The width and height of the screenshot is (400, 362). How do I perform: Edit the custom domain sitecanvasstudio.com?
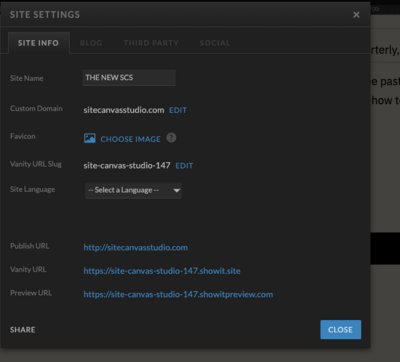pyautogui.click(x=178, y=110)
